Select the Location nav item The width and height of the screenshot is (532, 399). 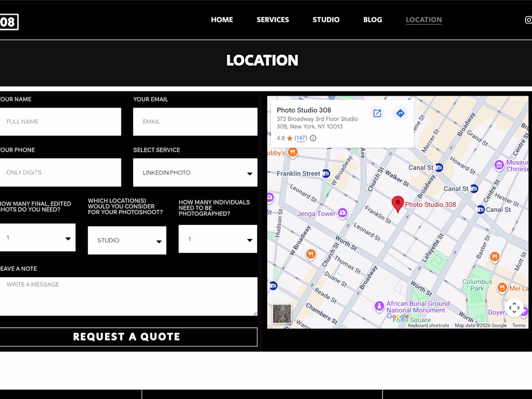pyautogui.click(x=424, y=20)
